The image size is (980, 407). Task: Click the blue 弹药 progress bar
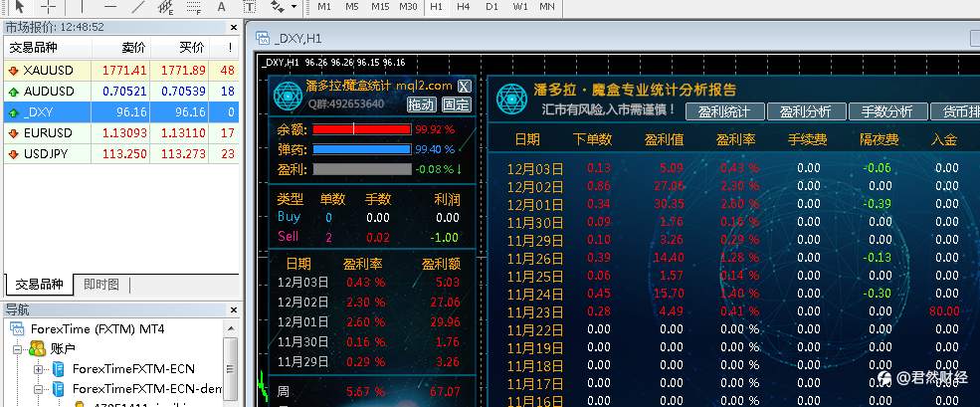tap(362, 149)
